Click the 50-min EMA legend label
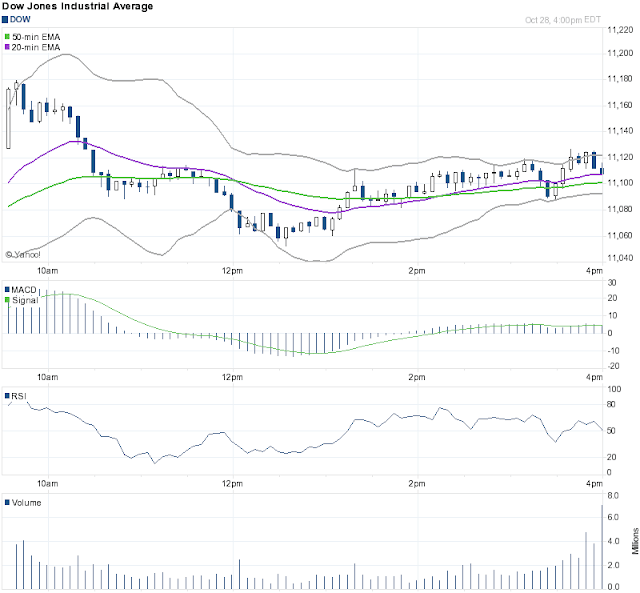The height and width of the screenshot is (593, 640). 36,37
